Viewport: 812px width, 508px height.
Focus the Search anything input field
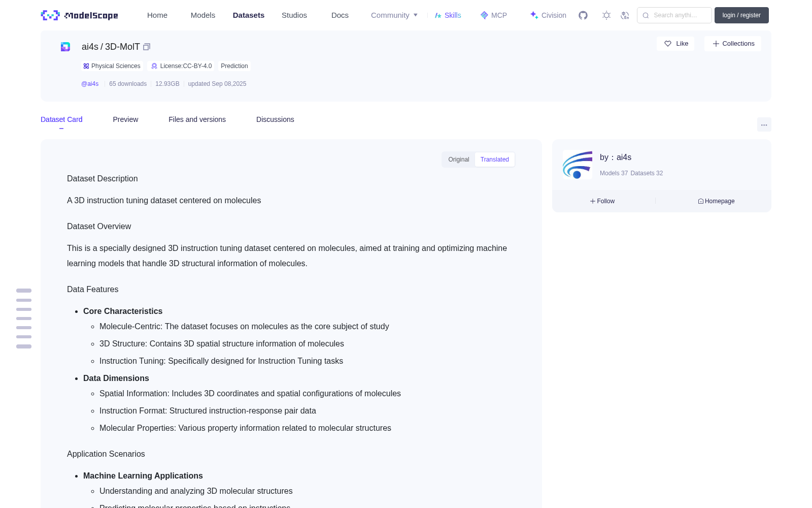674,15
